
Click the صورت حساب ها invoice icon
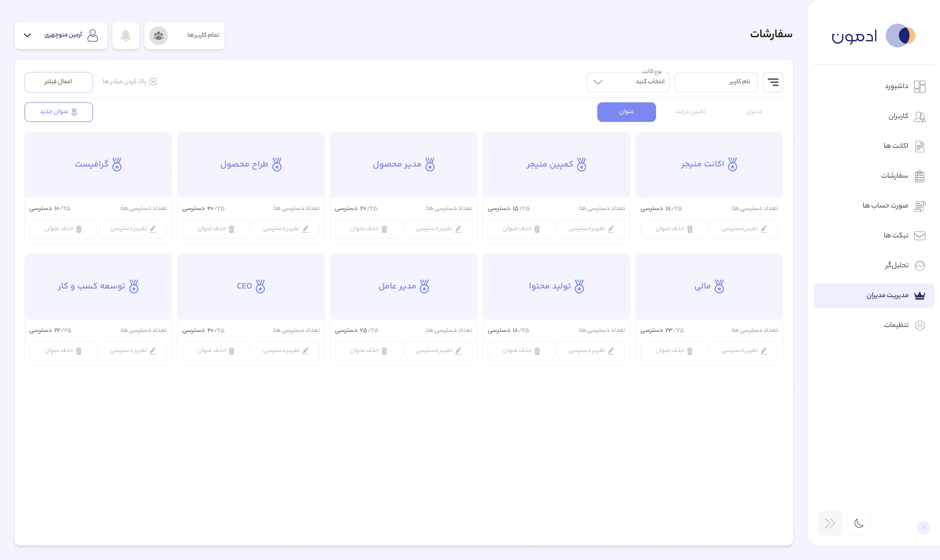point(920,206)
